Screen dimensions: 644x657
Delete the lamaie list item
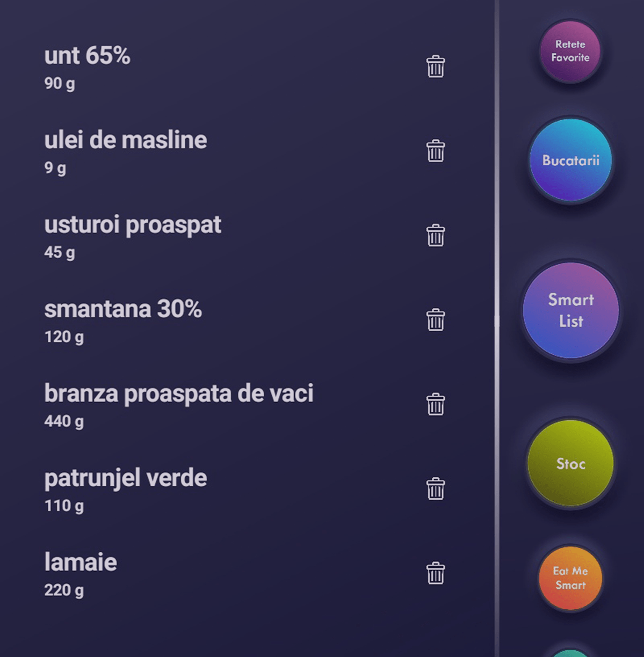pyautogui.click(x=436, y=573)
